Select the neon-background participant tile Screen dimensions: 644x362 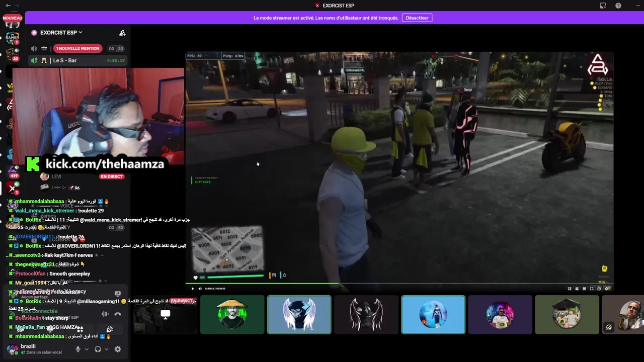pyautogui.click(x=500, y=315)
